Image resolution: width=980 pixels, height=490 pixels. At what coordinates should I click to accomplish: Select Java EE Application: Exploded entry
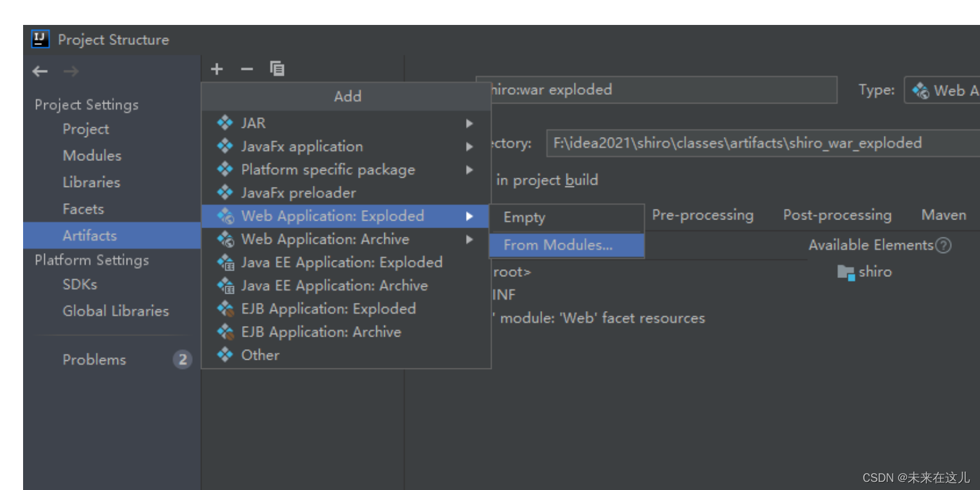click(x=346, y=262)
